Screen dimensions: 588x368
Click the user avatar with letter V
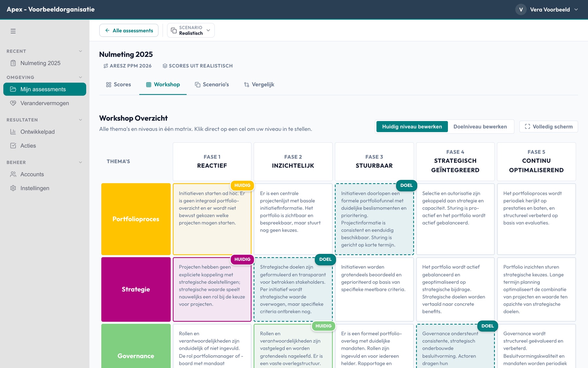tap(521, 9)
